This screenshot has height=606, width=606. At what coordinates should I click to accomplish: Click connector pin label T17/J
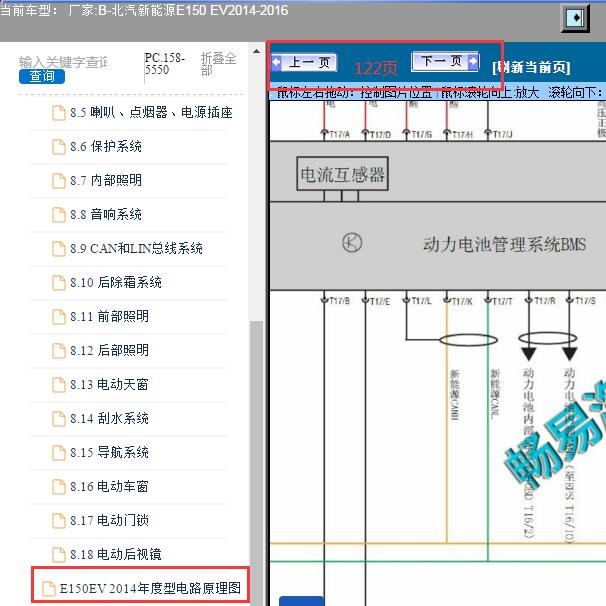(503, 134)
